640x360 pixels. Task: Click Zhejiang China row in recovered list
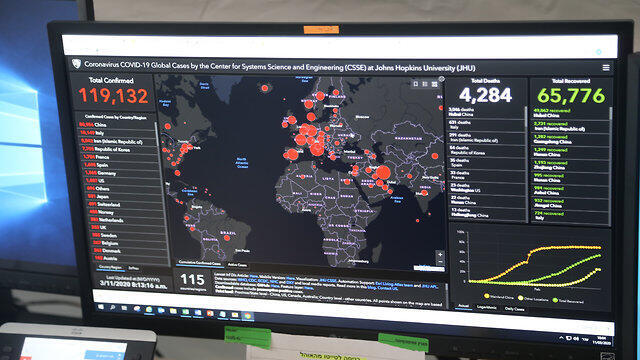(571, 165)
